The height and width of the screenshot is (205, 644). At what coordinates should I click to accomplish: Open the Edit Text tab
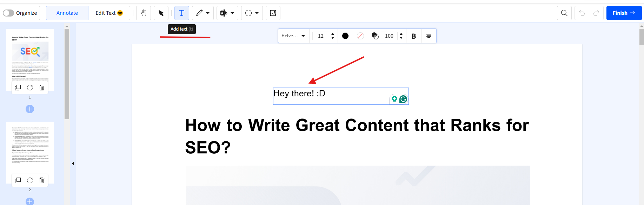coord(109,13)
